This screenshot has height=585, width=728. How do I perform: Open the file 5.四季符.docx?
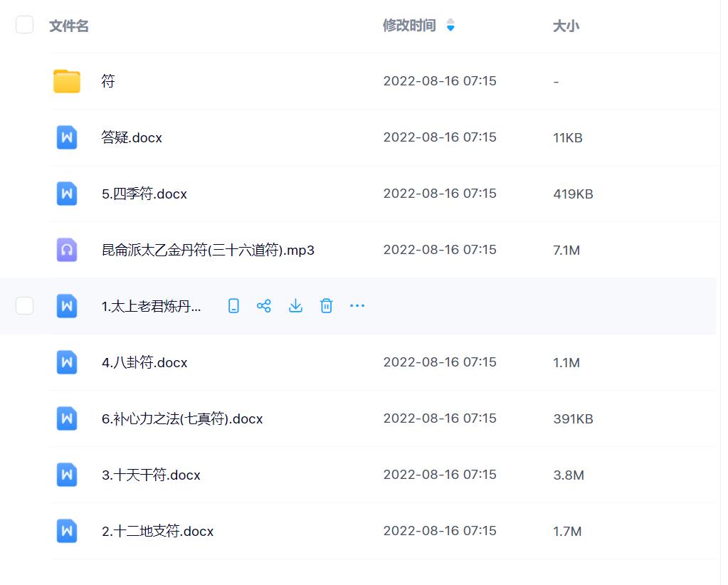(x=144, y=193)
